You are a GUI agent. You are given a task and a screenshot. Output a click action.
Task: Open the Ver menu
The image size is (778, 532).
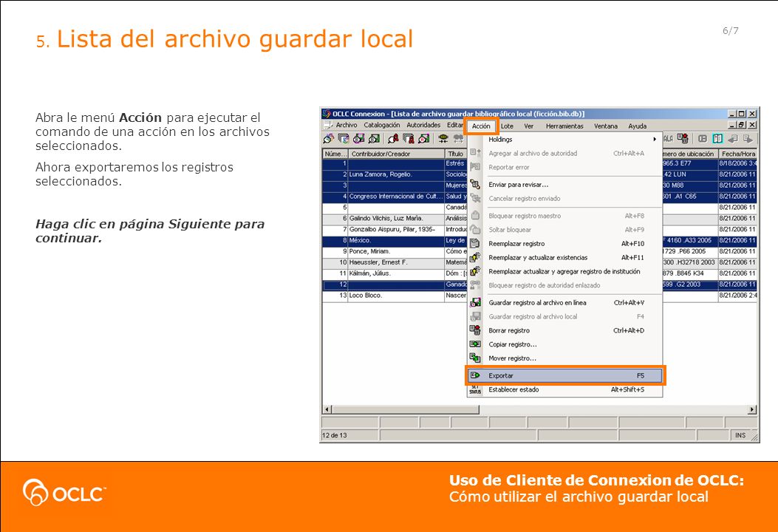pyautogui.click(x=529, y=126)
